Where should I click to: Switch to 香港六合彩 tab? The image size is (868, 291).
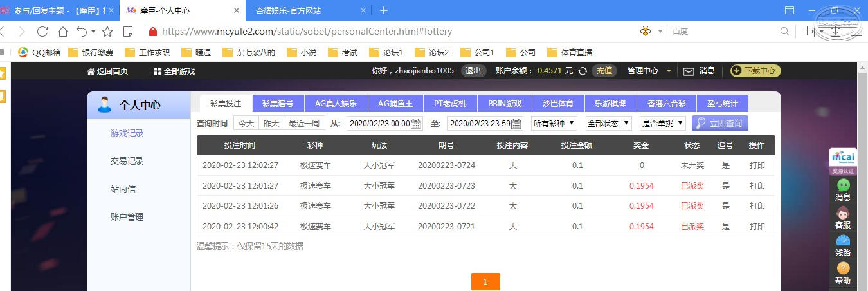click(x=667, y=104)
